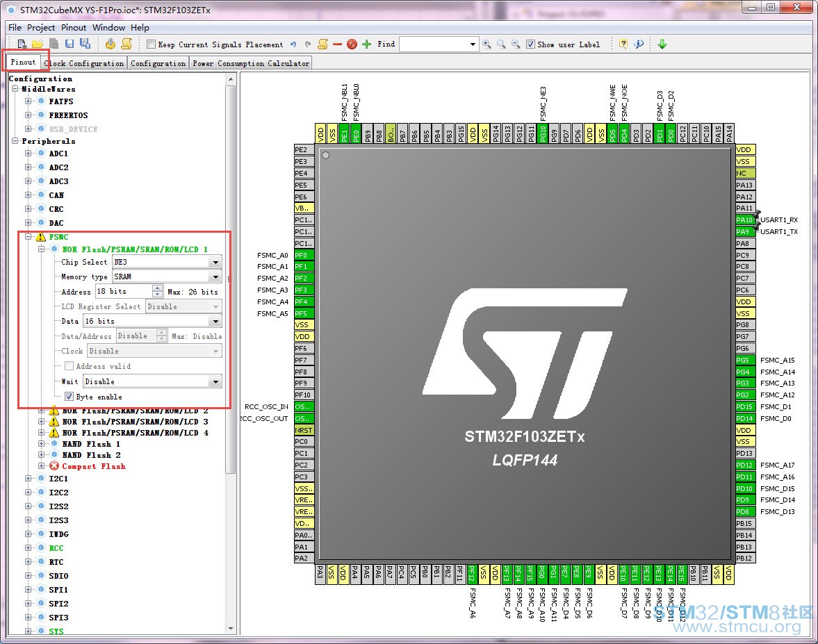
Task: Click the best fit zoom magnifier icon
Action: [x=501, y=44]
